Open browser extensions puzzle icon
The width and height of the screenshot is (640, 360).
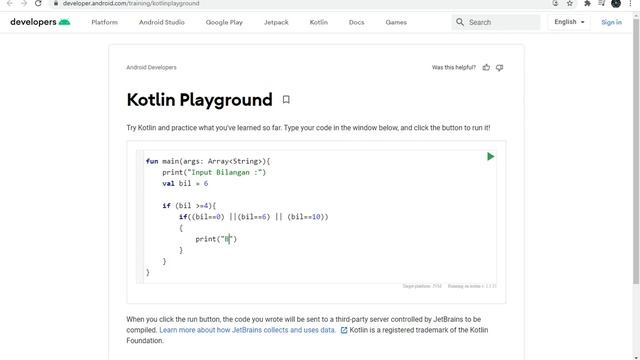click(587, 3)
